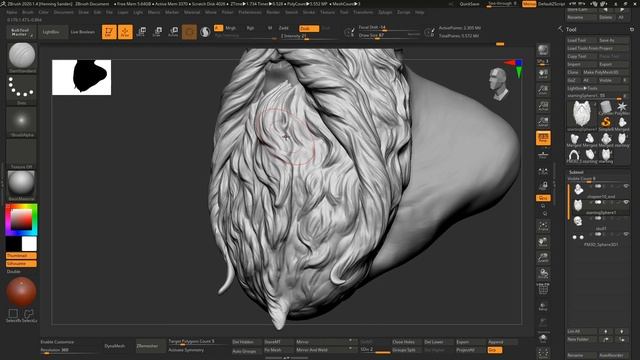Open the Material menu
640x360 pixels.
[192, 12]
